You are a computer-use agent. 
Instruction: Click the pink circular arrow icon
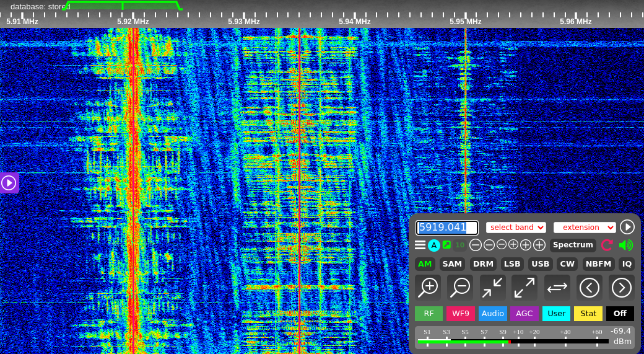(x=607, y=245)
